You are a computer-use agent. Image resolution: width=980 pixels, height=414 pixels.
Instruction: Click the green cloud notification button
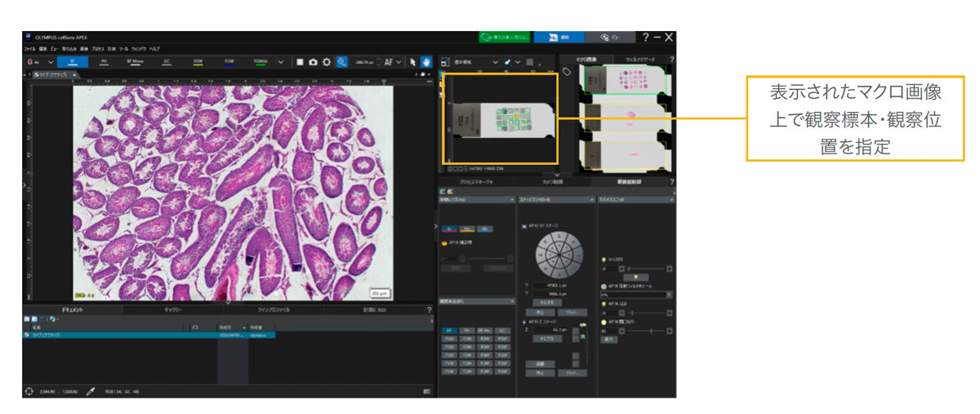point(504,38)
